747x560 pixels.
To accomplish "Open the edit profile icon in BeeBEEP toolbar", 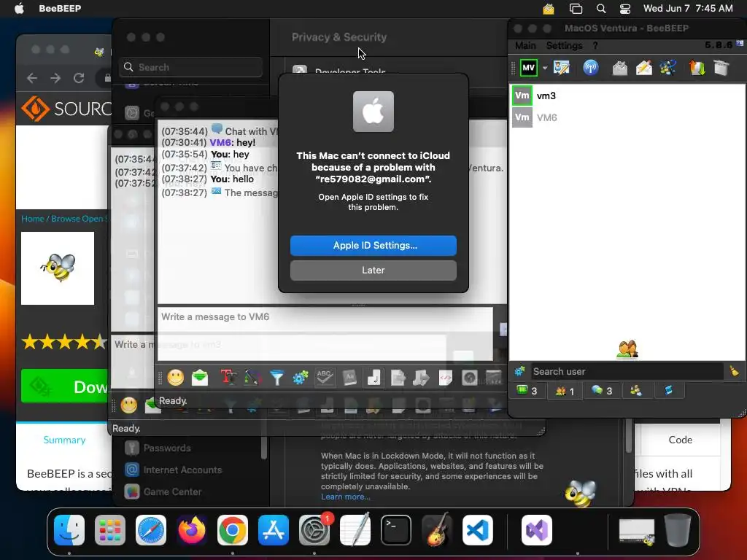I will pos(562,68).
